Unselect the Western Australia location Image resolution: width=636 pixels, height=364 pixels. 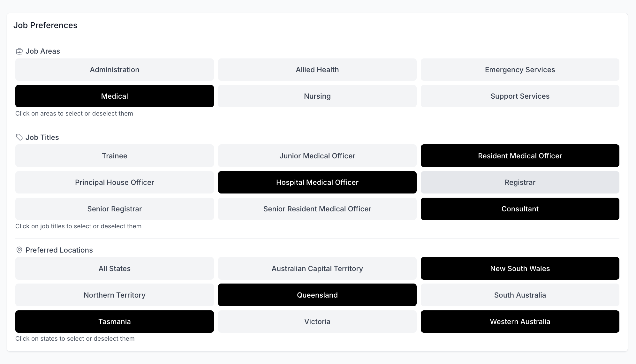click(520, 322)
